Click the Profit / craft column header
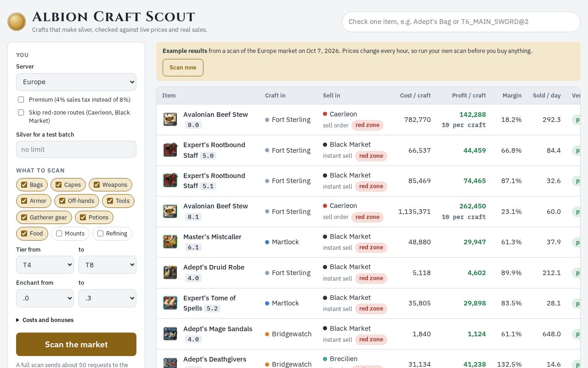The width and height of the screenshot is (588, 368). tap(469, 96)
